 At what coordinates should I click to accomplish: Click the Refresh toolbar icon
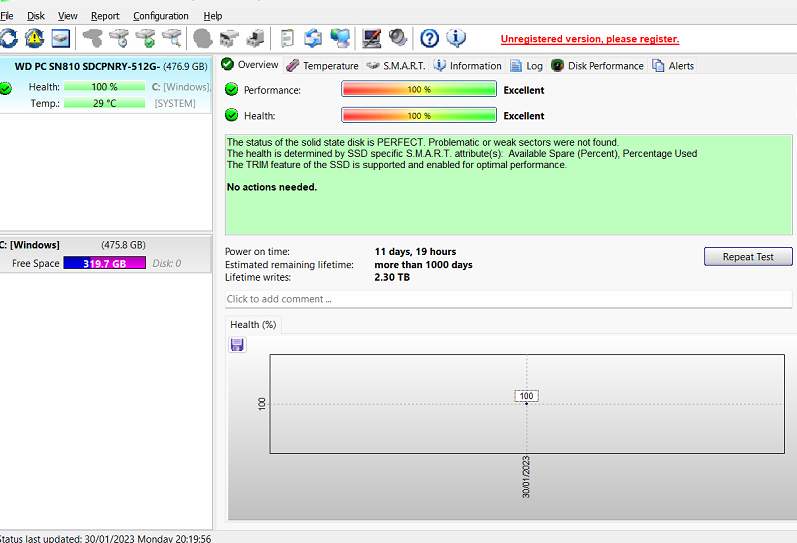[8, 38]
